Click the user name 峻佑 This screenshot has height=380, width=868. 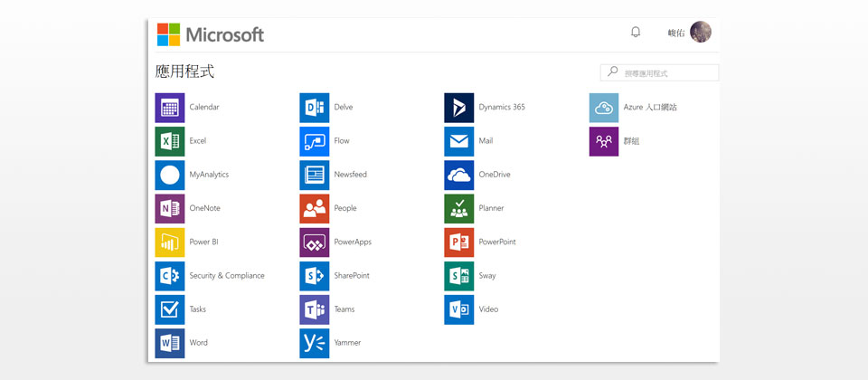[676, 33]
